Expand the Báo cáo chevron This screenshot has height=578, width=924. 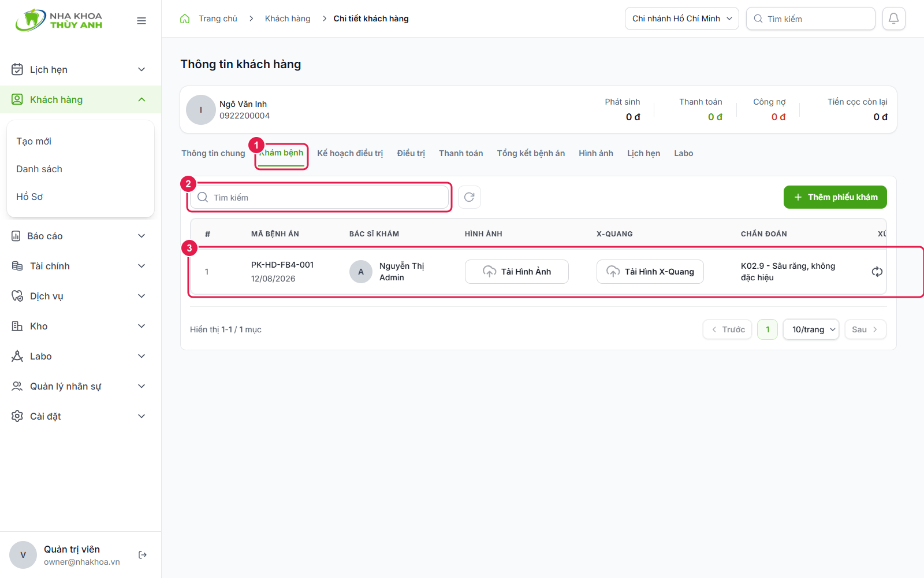(141, 236)
